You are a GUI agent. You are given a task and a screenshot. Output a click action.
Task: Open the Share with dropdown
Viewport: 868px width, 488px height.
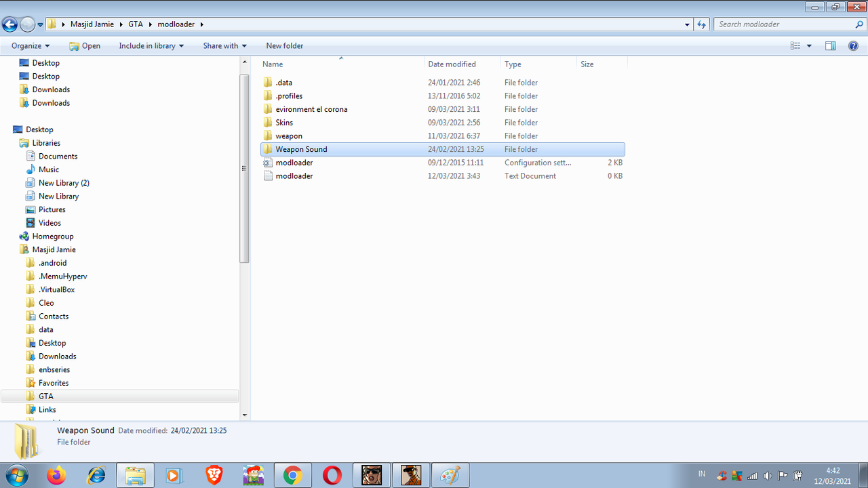click(224, 46)
